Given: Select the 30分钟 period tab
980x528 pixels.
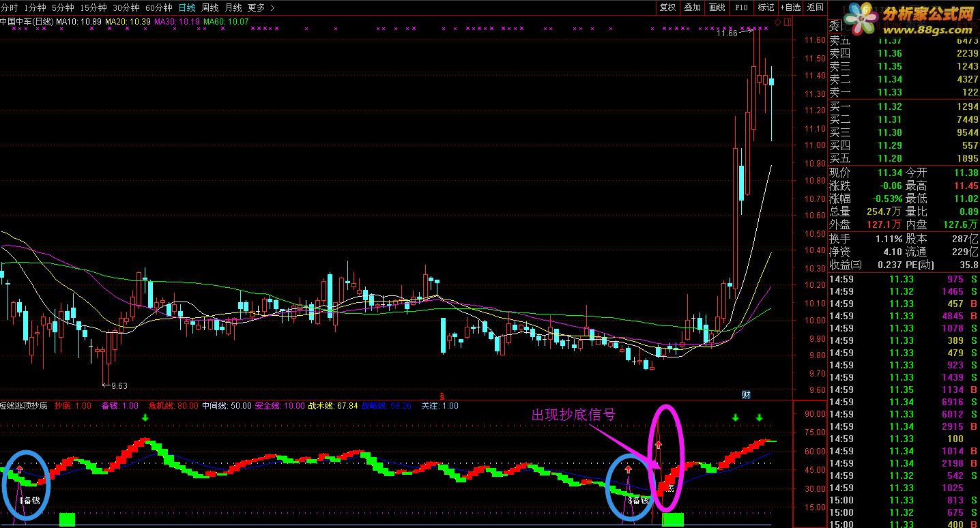Looking at the screenshot, I should click(126, 8).
